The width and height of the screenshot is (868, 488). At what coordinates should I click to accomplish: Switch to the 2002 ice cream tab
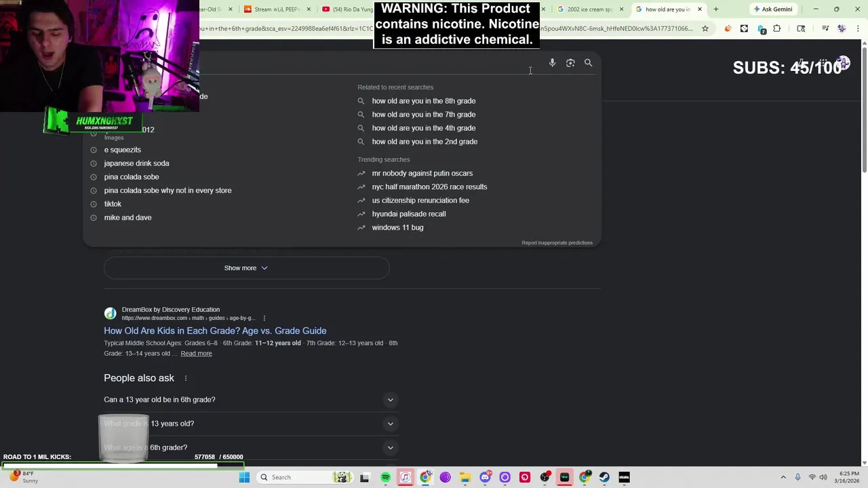pyautogui.click(x=589, y=9)
